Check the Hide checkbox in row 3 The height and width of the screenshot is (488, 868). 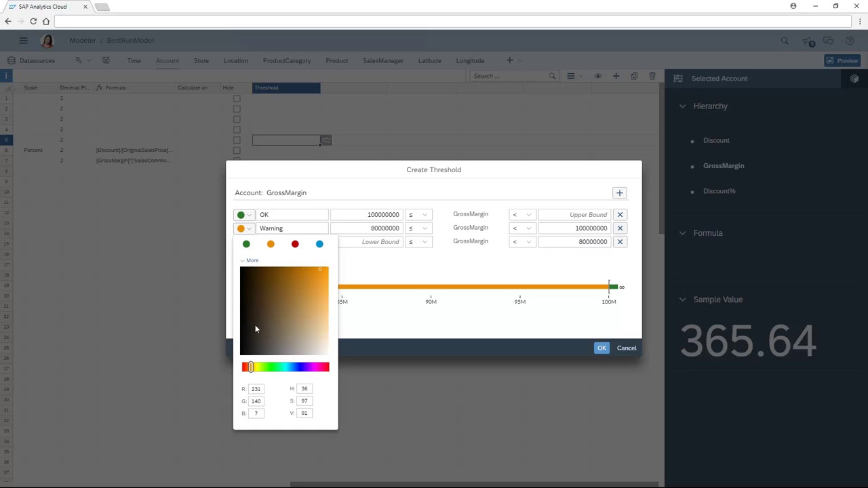tap(237, 119)
